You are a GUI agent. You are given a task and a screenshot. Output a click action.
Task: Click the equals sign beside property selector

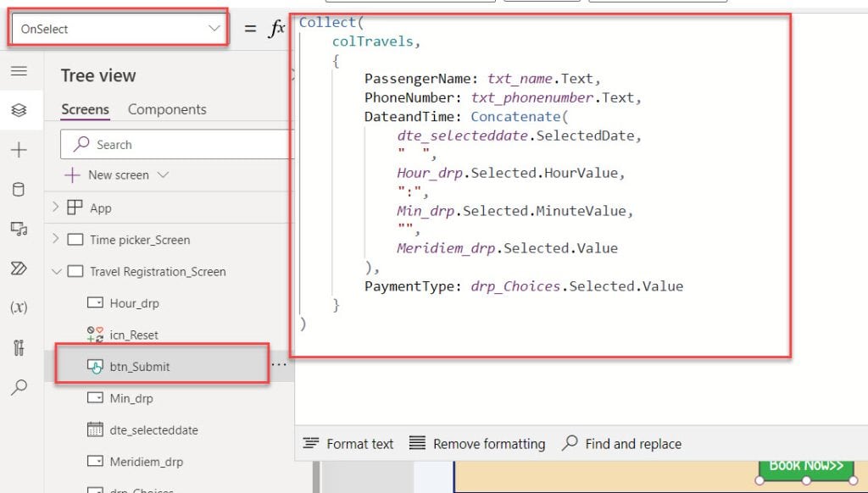(x=250, y=29)
